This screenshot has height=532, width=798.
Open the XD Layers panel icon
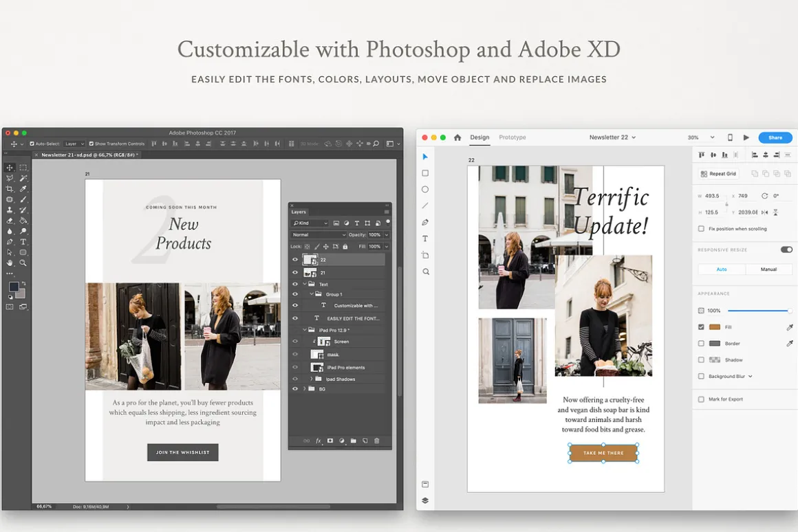point(425,500)
